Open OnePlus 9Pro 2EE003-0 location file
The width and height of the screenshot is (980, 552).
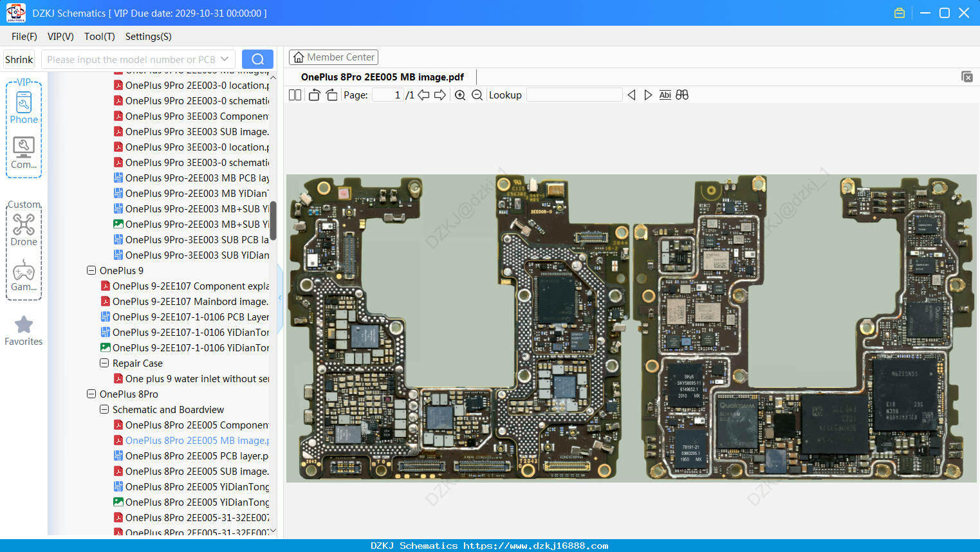click(x=191, y=85)
